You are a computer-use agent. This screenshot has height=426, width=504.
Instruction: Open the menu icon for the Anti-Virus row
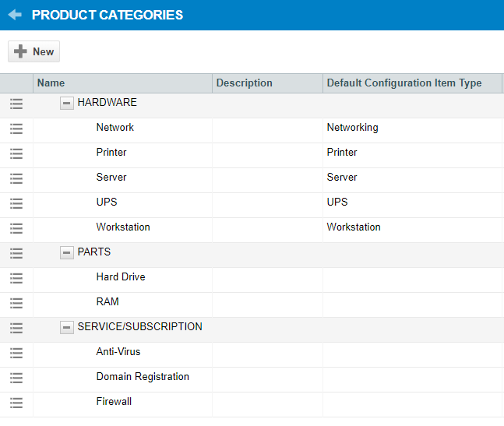[x=16, y=352]
